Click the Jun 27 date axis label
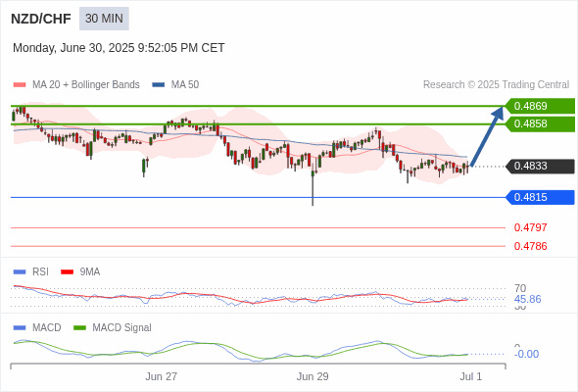Viewport: 578px width, 392px height. [161, 376]
